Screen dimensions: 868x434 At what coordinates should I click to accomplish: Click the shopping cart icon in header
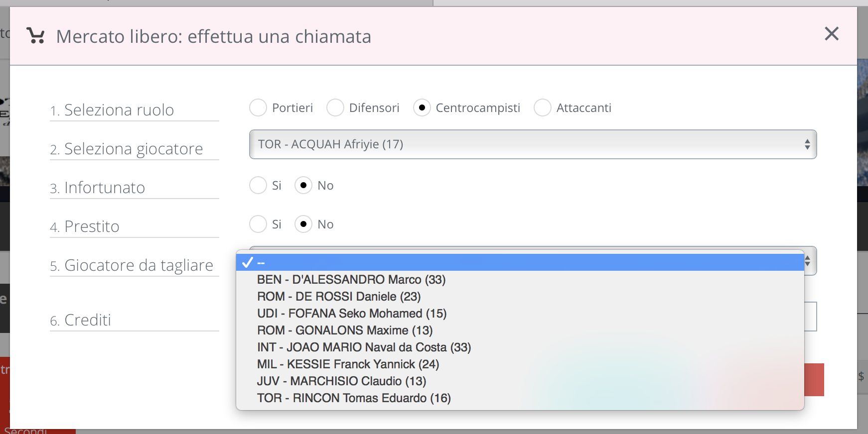pyautogui.click(x=35, y=36)
